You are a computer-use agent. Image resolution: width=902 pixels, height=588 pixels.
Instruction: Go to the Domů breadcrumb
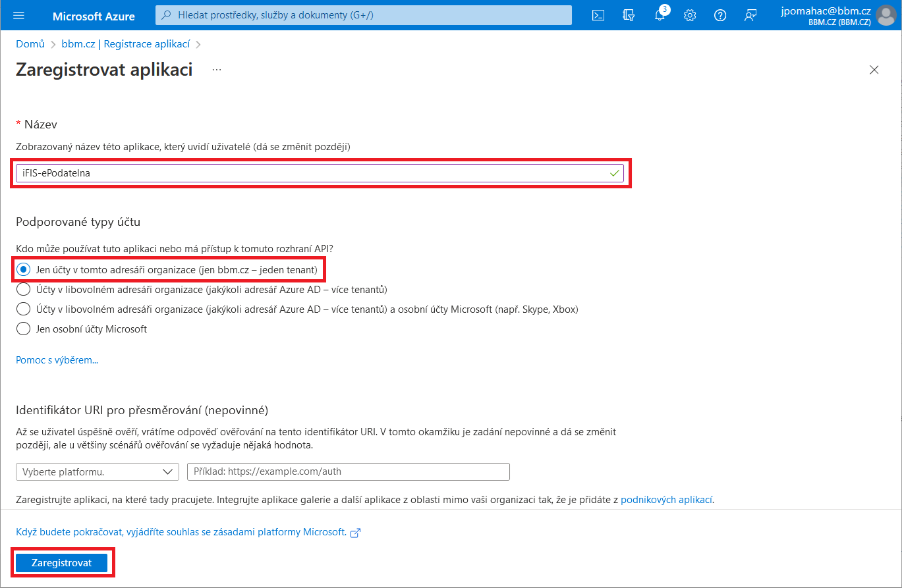point(30,44)
